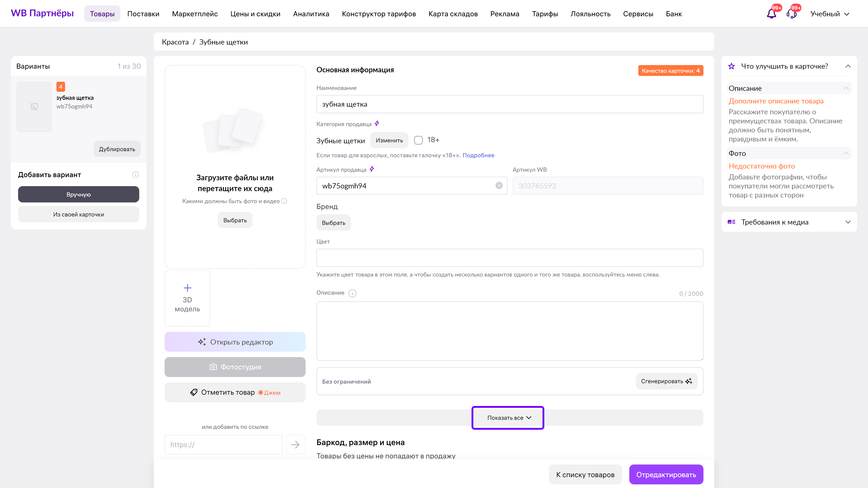The image size is (868, 488).
Task: Click Выбрать under Бренд
Action: pyautogui.click(x=333, y=223)
